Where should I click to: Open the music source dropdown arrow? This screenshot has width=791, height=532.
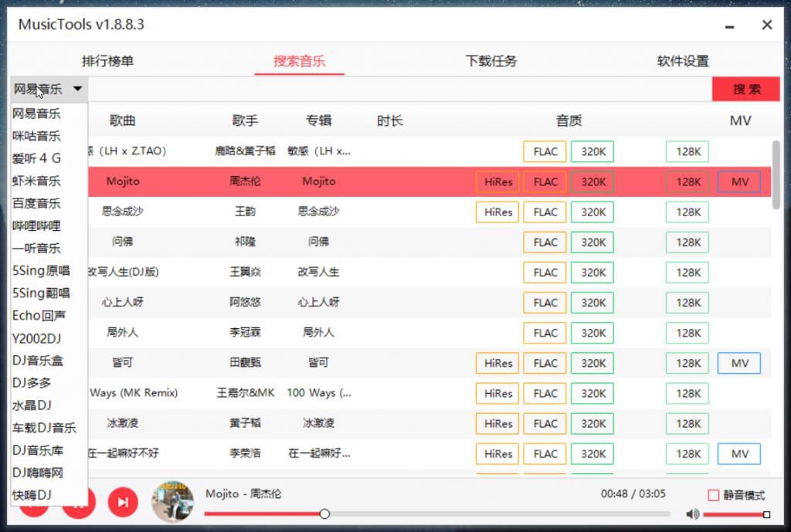(77, 88)
